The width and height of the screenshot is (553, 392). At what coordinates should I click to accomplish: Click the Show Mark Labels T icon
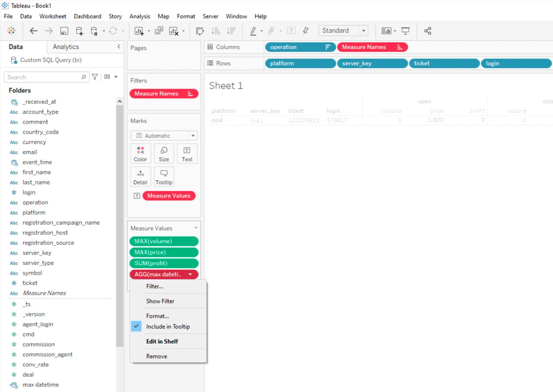pyautogui.click(x=291, y=31)
